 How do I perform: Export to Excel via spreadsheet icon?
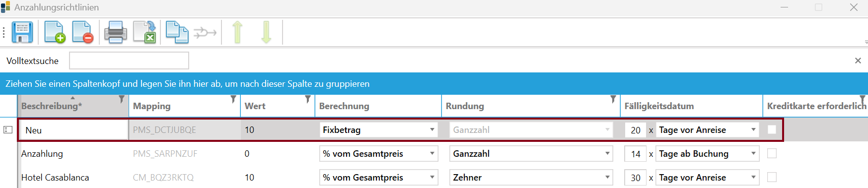145,33
